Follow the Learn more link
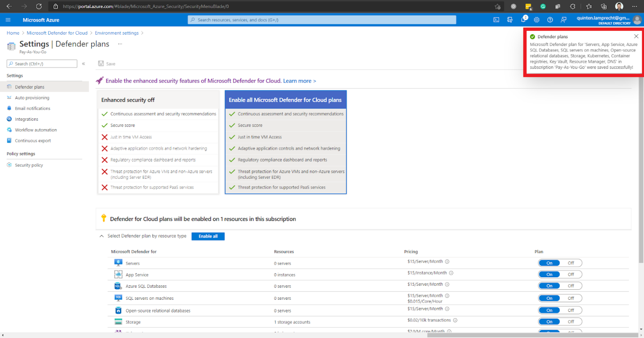 pyautogui.click(x=300, y=81)
